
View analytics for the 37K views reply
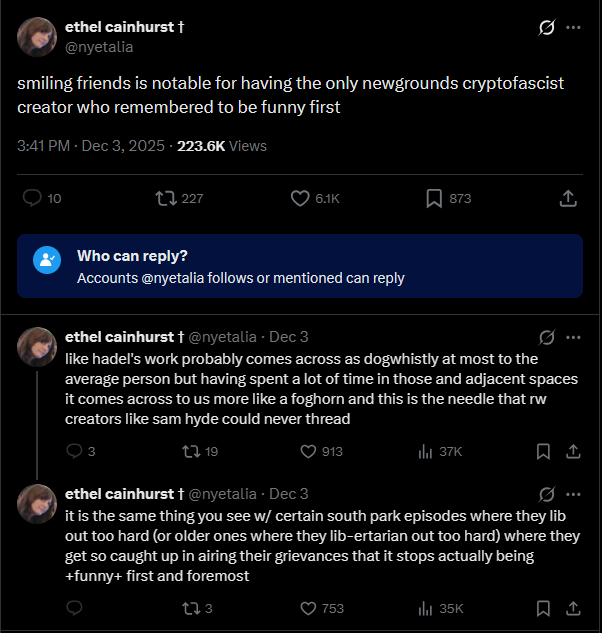[425, 451]
